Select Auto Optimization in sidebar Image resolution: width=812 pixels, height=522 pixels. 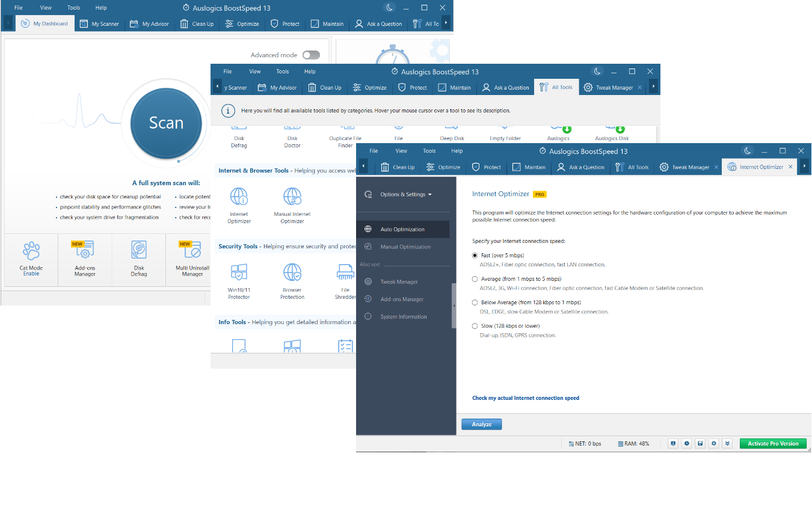click(402, 229)
